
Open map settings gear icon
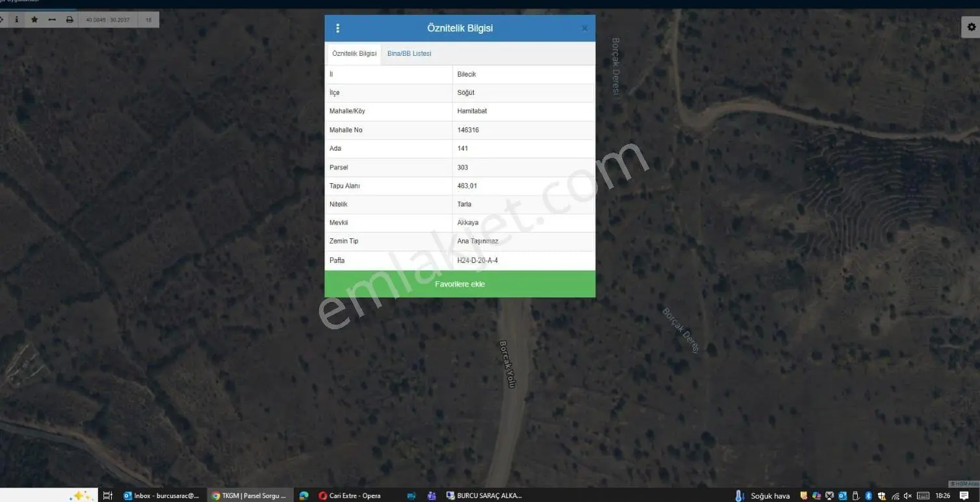point(971,27)
